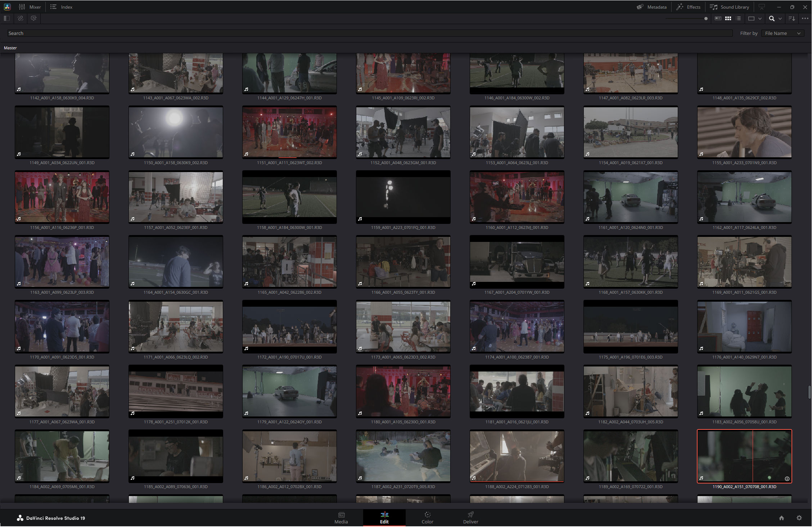This screenshot has width=812, height=527.
Task: Select the Master bin label
Action: coord(10,48)
